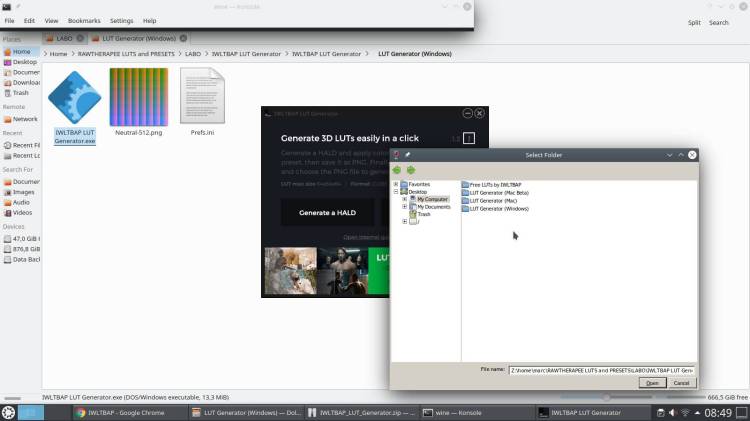Image resolution: width=750 pixels, height=421 pixels.
Task: Open IWLTBAP LUT Generator.exe file icon
Action: tap(75, 97)
